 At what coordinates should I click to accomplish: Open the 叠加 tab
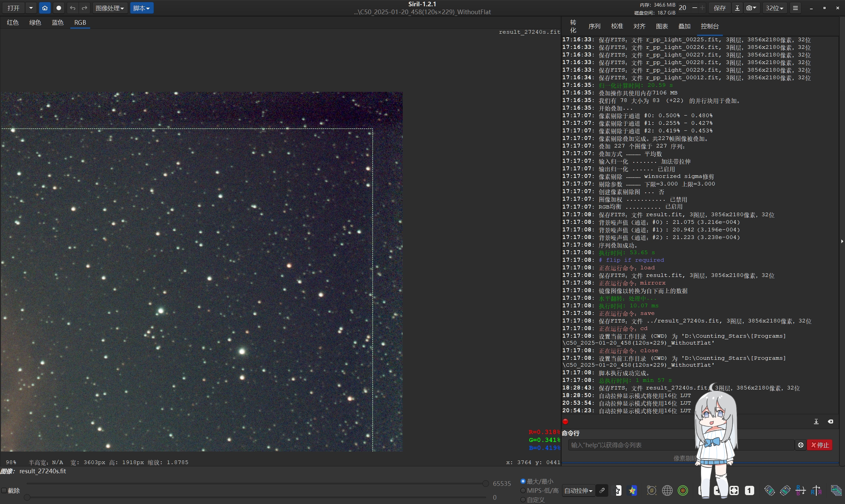point(684,26)
